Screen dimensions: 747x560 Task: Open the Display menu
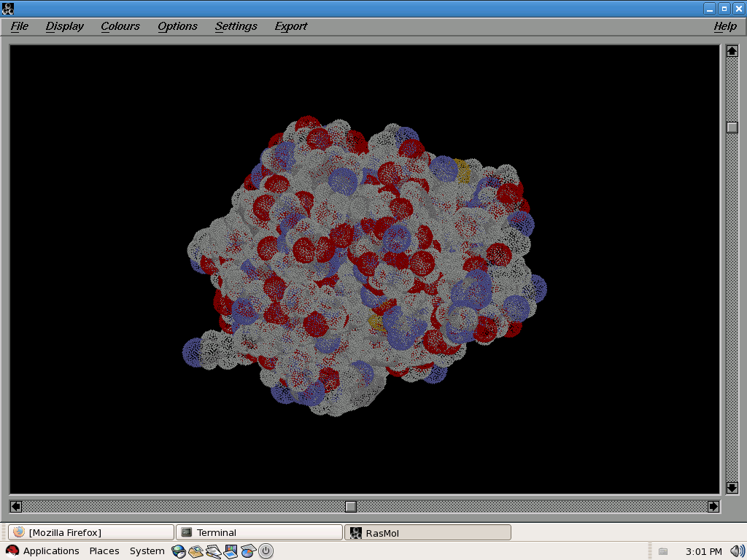click(x=65, y=26)
